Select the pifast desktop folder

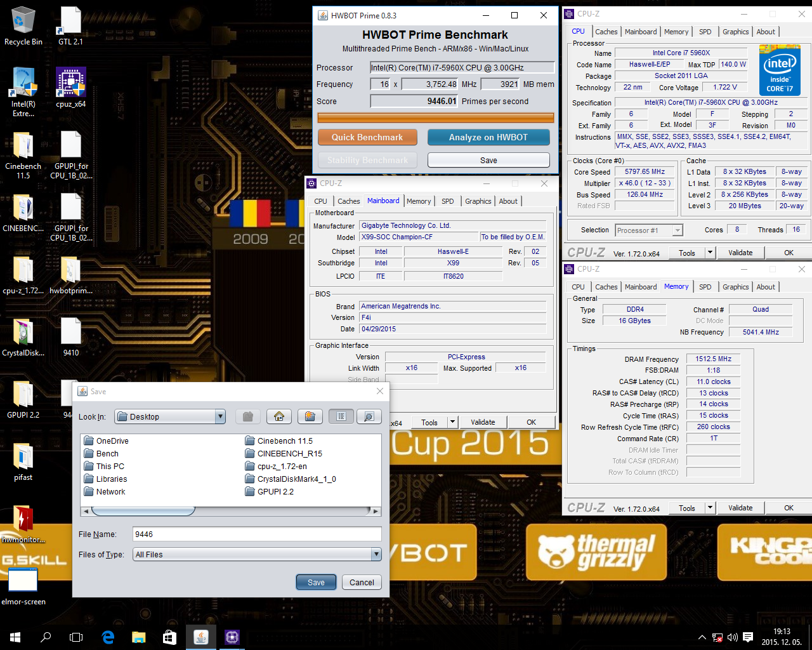click(23, 462)
